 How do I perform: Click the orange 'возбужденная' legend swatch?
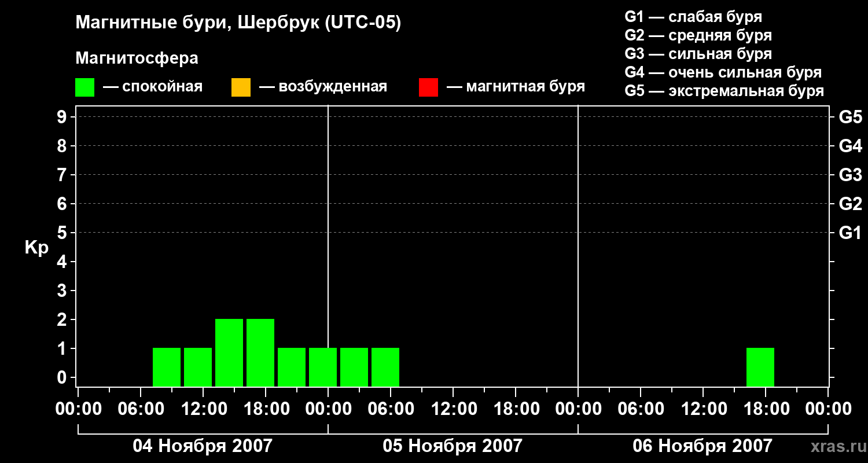click(241, 87)
